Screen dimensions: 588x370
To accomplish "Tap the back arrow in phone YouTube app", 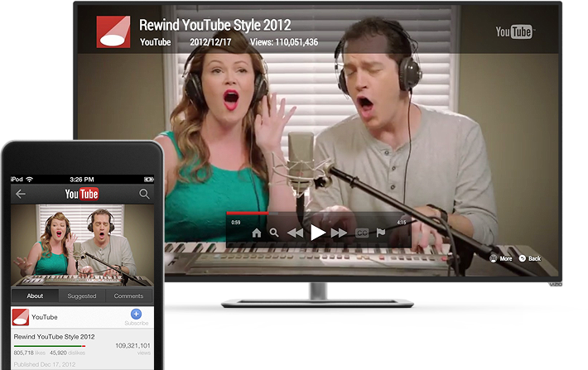I will [21, 194].
